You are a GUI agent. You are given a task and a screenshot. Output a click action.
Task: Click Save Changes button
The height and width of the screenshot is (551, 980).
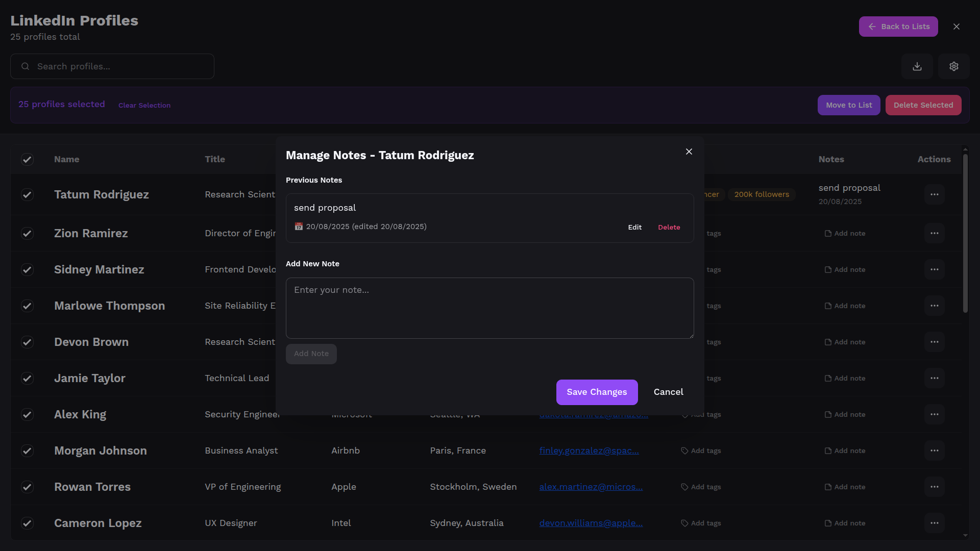click(x=597, y=392)
